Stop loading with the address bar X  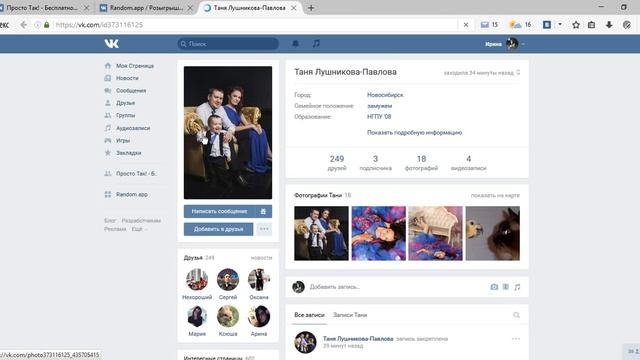tap(466, 25)
